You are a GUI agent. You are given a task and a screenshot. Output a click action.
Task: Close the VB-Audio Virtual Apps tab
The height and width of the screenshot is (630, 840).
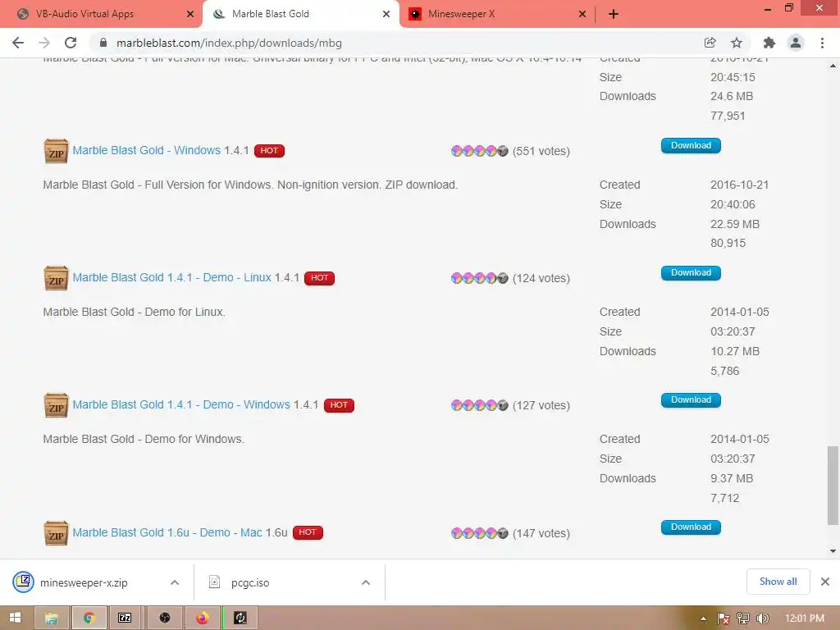[190, 14]
